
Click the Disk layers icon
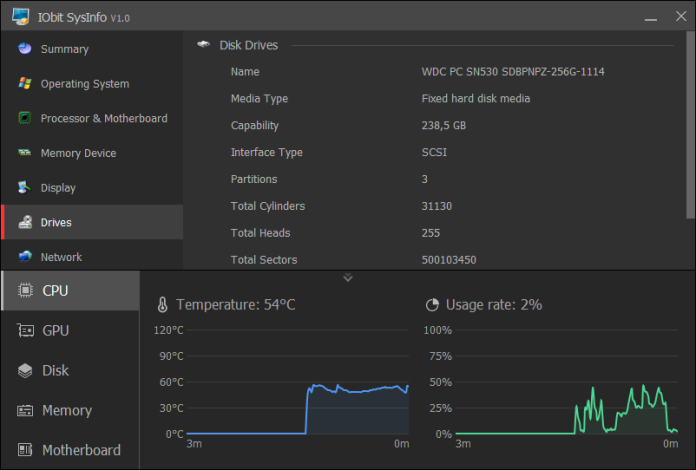point(24,371)
